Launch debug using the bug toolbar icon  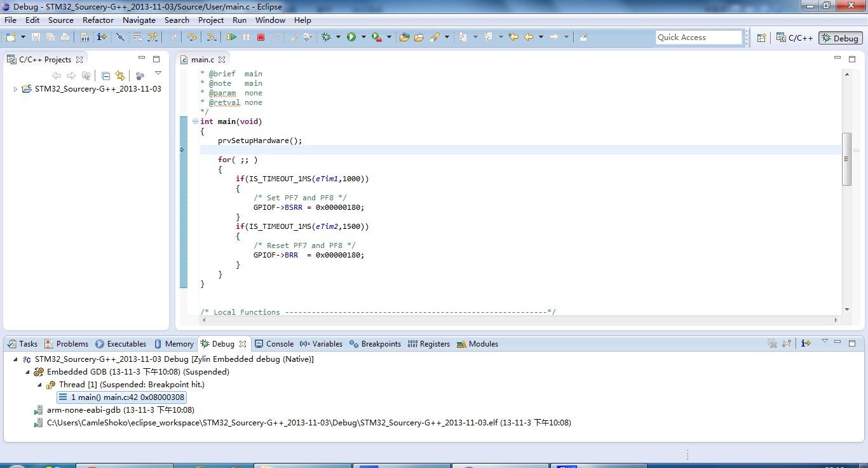(x=326, y=37)
